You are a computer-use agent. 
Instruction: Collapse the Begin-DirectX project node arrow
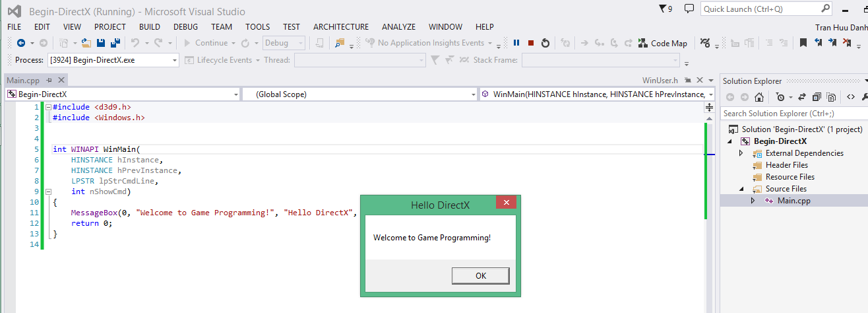729,141
